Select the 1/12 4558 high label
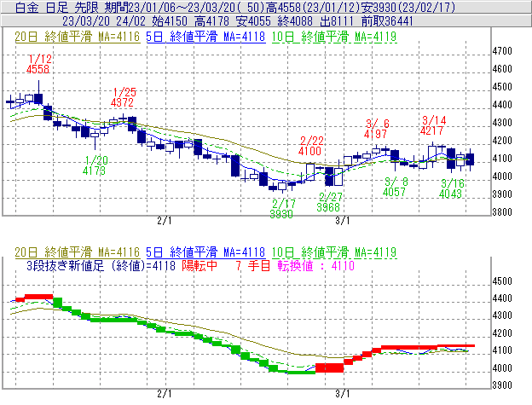Screen dimensions: 532x405 (x=38, y=64)
